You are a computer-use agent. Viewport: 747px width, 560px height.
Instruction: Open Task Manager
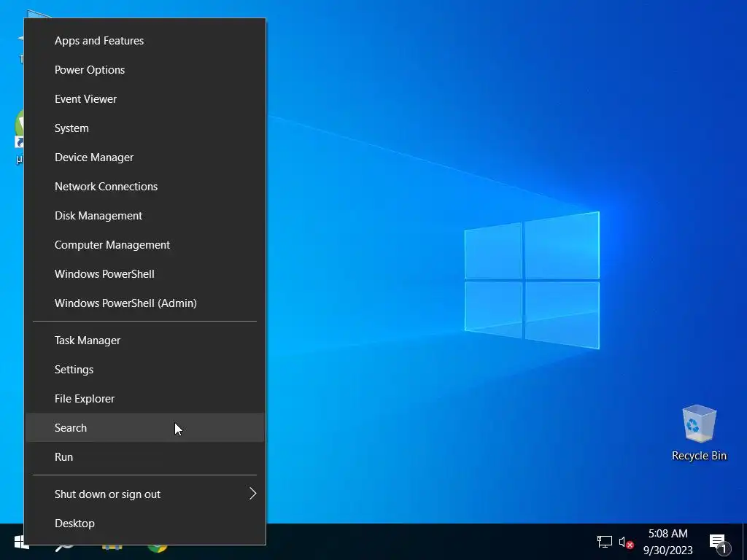(x=145, y=341)
